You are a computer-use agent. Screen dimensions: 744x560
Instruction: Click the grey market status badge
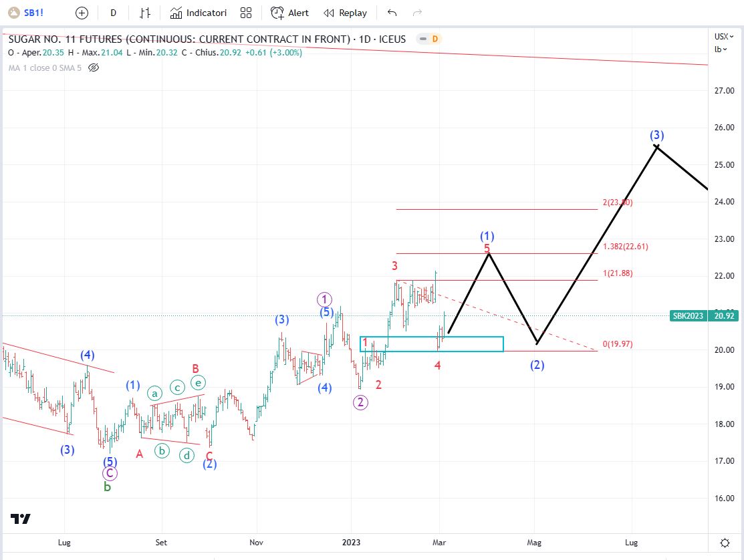pyautogui.click(x=422, y=39)
